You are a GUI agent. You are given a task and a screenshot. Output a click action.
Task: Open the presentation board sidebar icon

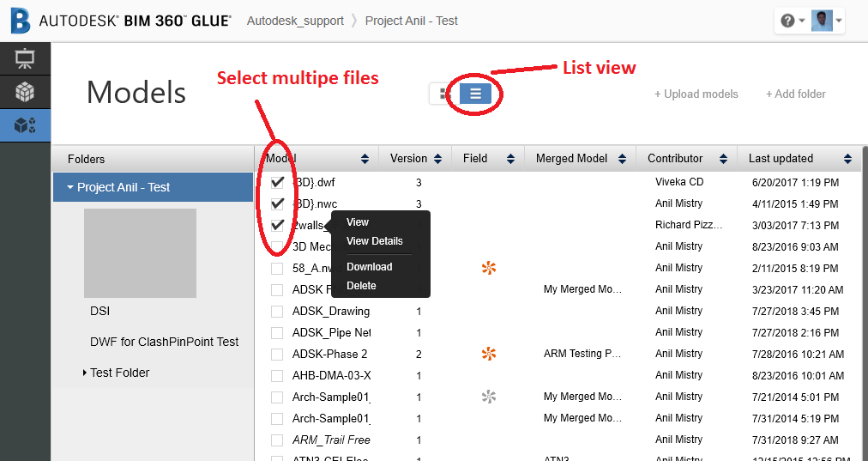point(25,58)
